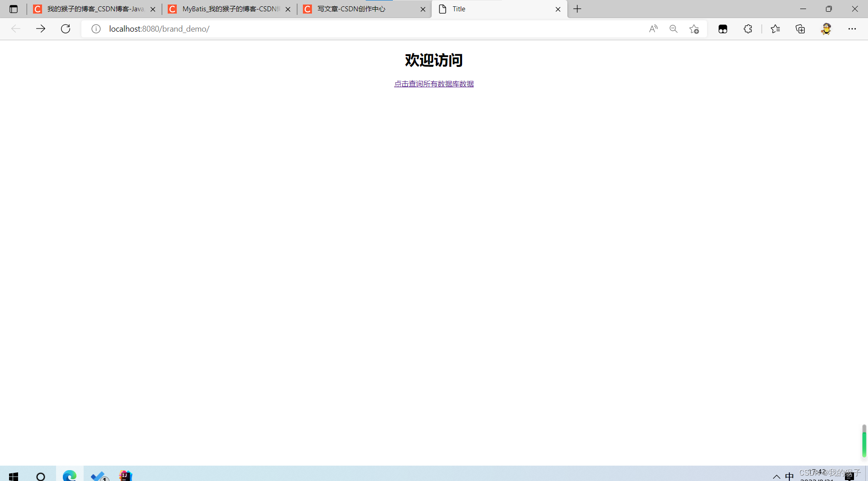
Task: Close the Title tab
Action: [x=558, y=9]
